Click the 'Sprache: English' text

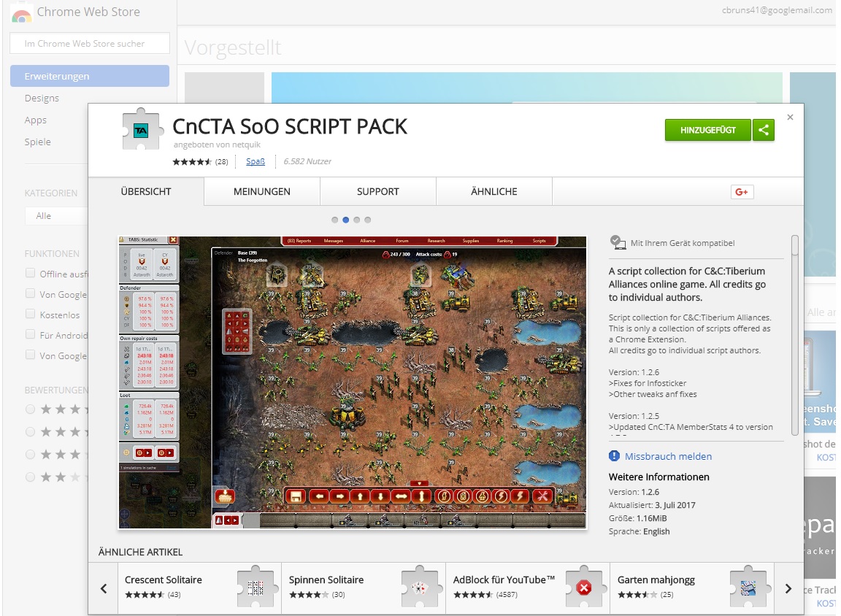coord(639,531)
